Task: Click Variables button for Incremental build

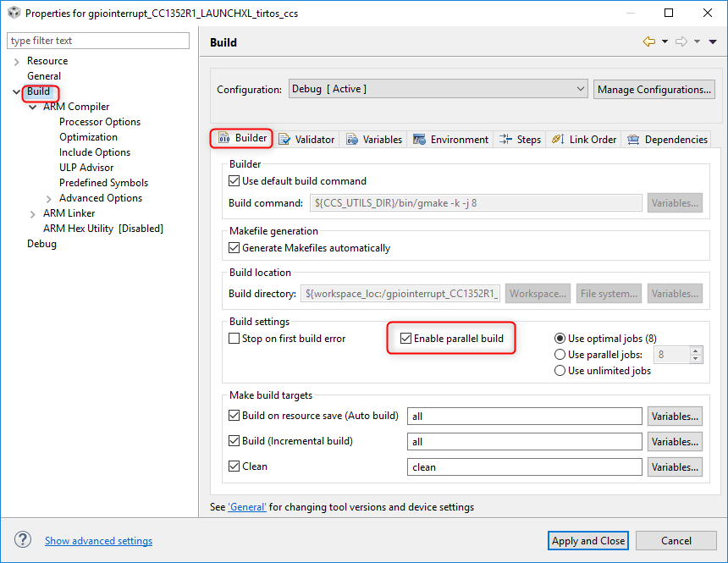Action: tap(675, 441)
